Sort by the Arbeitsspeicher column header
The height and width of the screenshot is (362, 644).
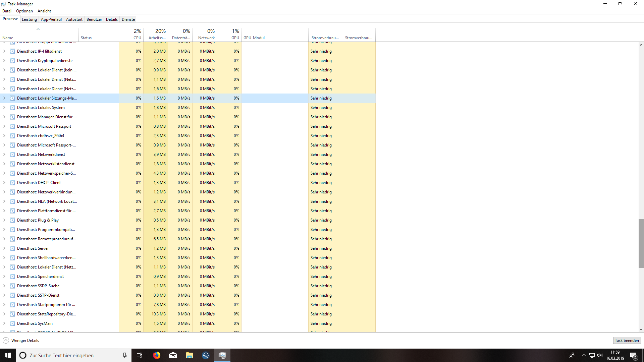(157, 34)
